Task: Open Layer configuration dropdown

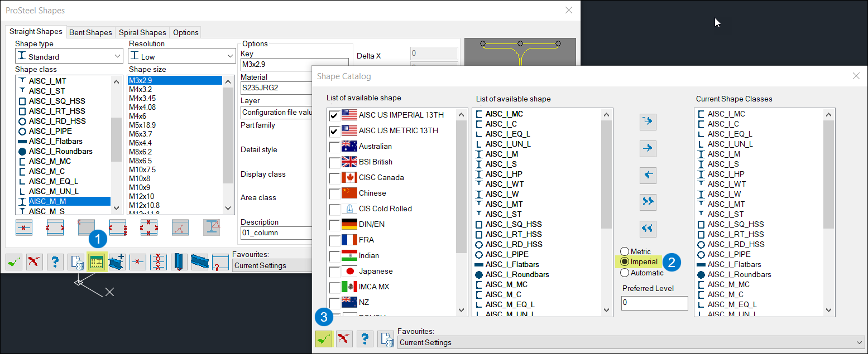Action: 276,112
